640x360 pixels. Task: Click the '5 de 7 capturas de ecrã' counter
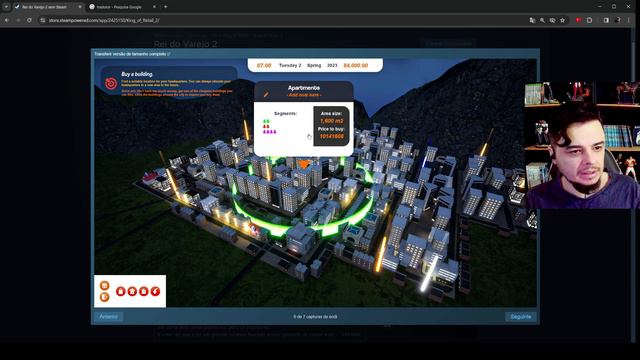coord(315,316)
